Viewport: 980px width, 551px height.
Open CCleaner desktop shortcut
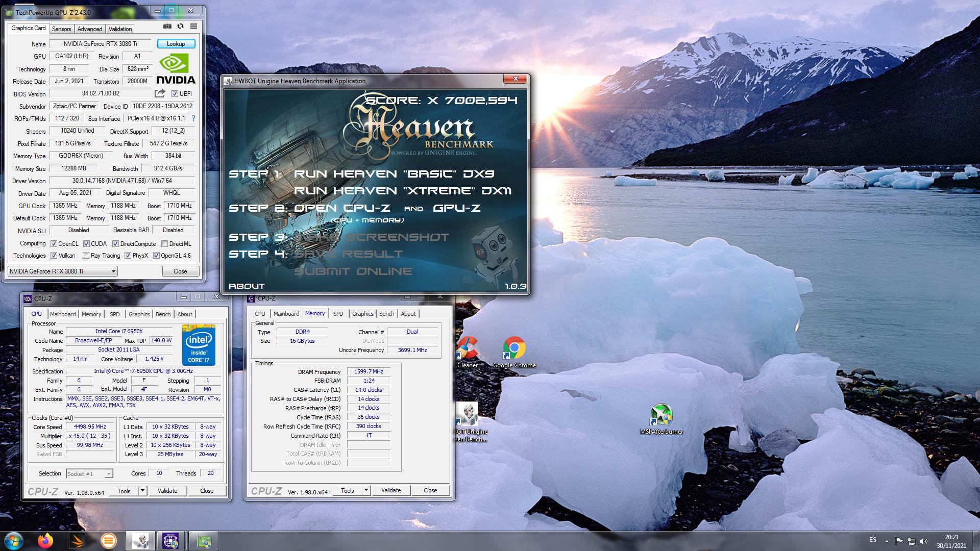tap(467, 352)
